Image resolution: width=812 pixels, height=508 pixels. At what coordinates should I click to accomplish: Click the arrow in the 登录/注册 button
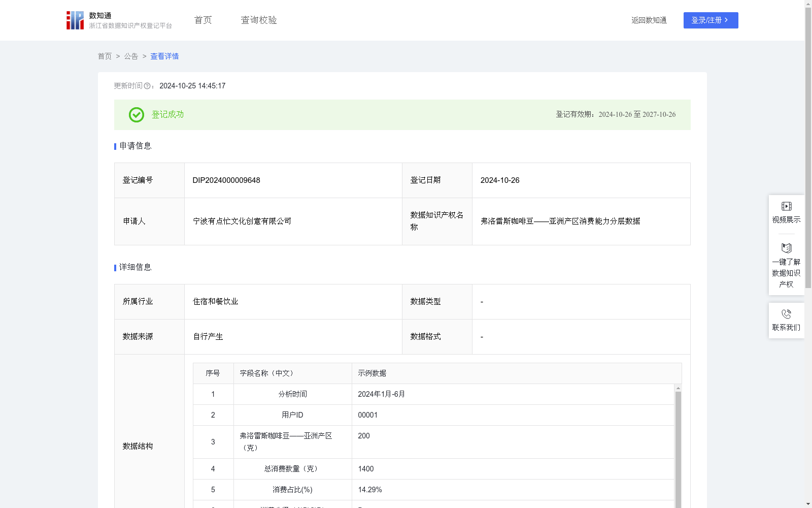(726, 20)
